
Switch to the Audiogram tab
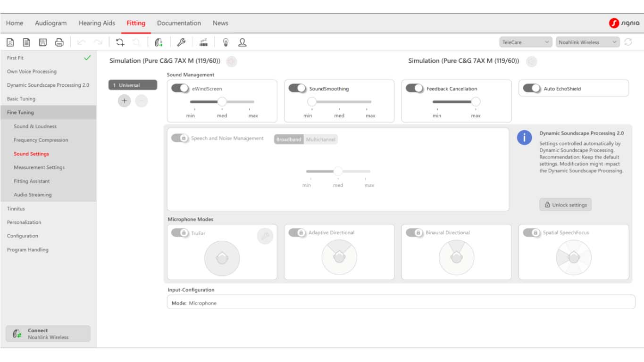(51, 23)
